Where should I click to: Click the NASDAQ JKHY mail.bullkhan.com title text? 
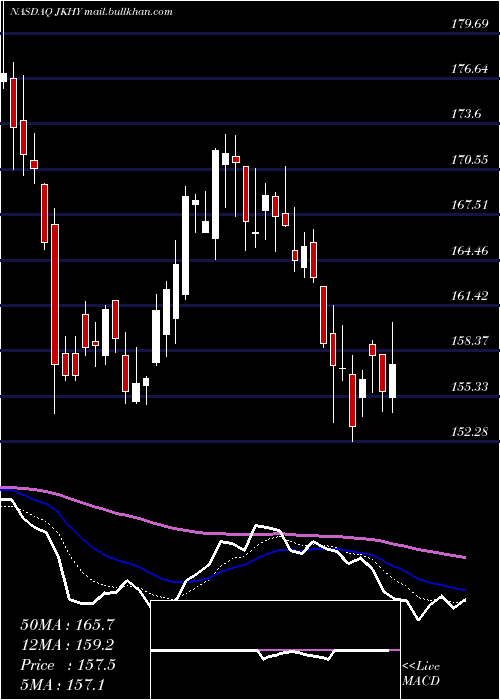click(x=92, y=12)
